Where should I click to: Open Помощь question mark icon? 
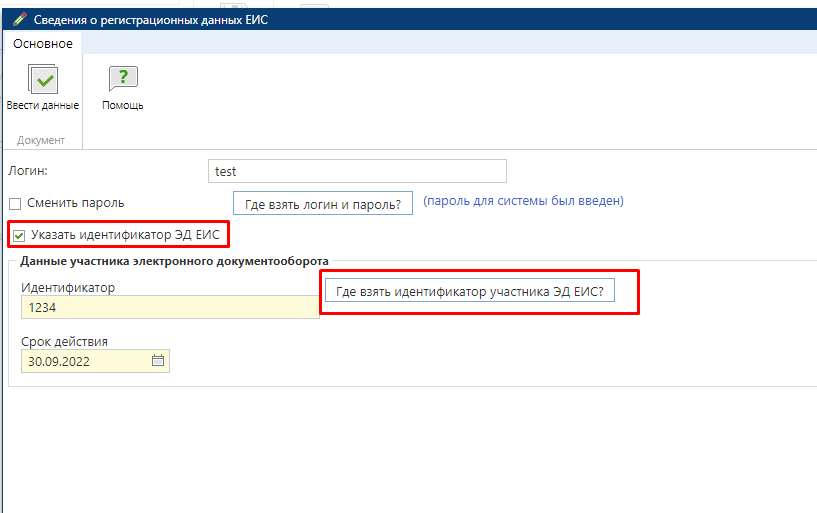point(122,80)
